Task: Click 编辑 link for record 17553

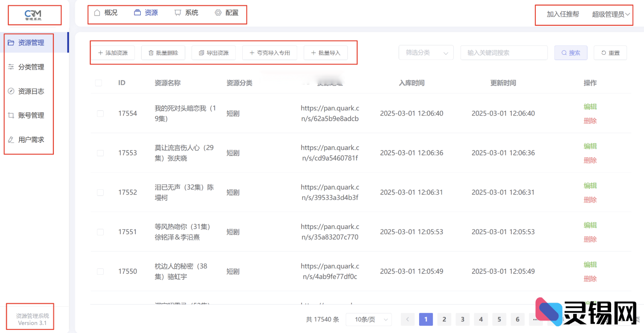Action: (x=590, y=146)
